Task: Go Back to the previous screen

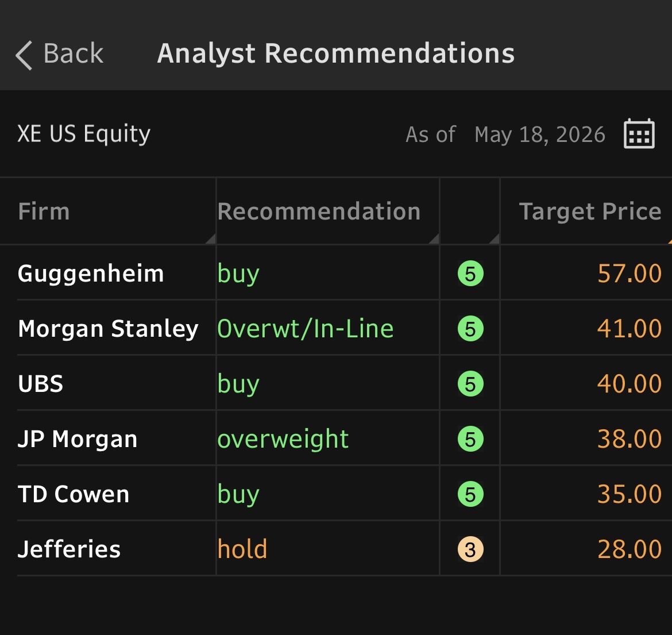Action: tap(60, 54)
